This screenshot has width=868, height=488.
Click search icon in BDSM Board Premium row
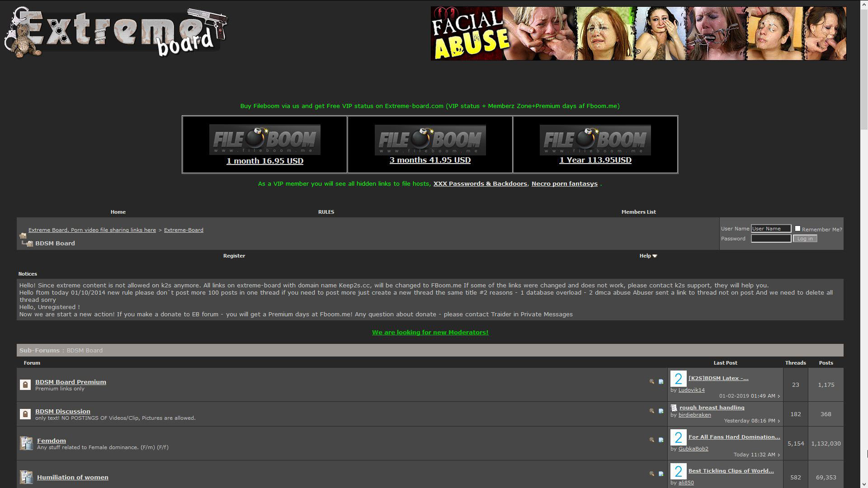652,381
